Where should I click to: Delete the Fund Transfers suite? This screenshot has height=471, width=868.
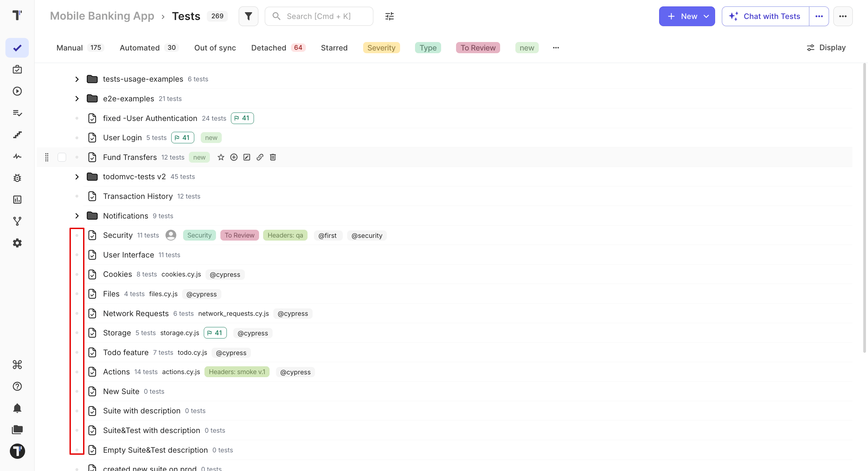point(273,157)
